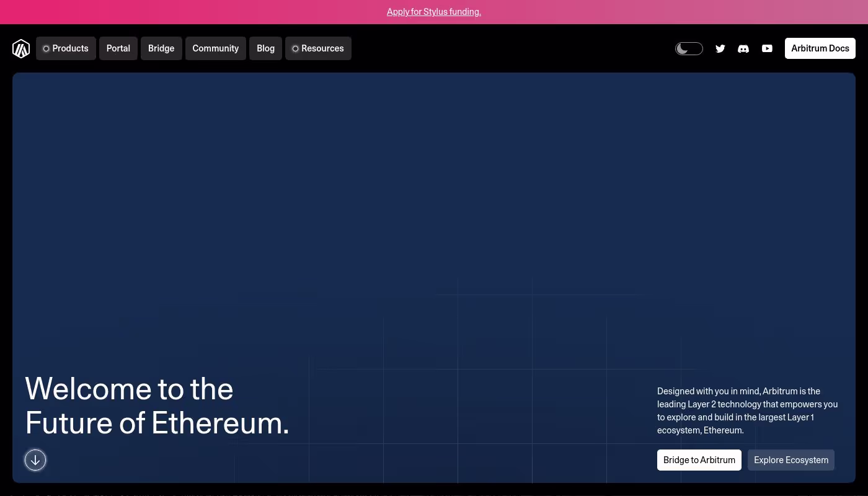Toggle the dark mode switch
This screenshot has height=496, width=868.
[689, 48]
